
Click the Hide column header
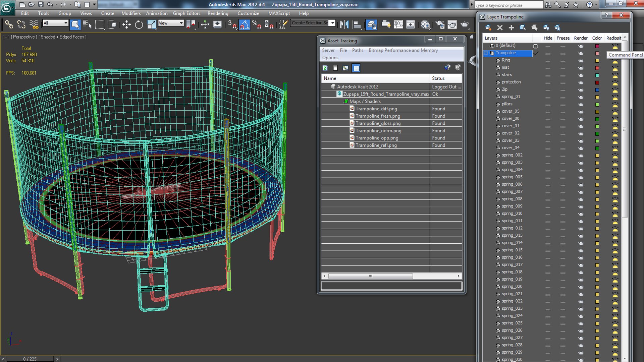click(548, 38)
